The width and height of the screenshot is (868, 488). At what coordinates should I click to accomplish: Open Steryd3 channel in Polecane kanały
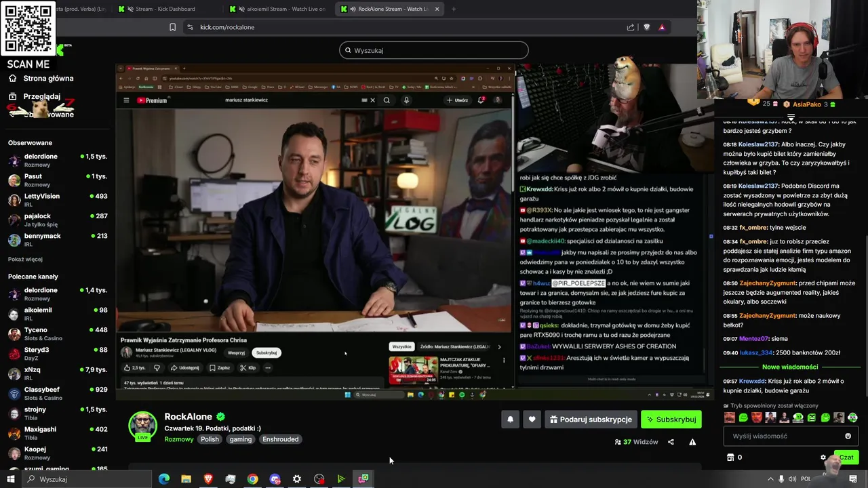[57, 353]
